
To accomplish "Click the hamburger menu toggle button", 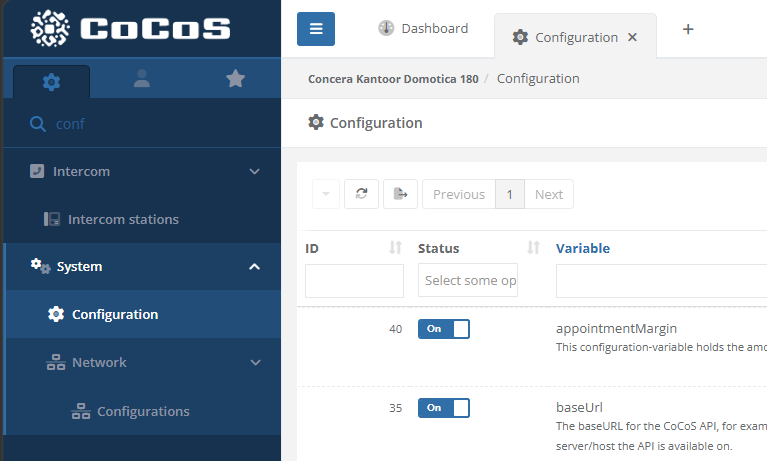I will pos(316,29).
